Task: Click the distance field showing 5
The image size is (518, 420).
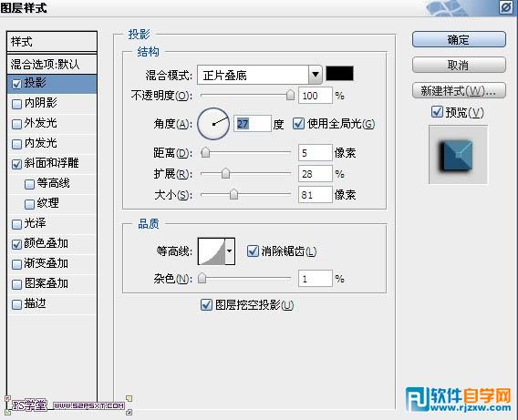Action: point(316,152)
